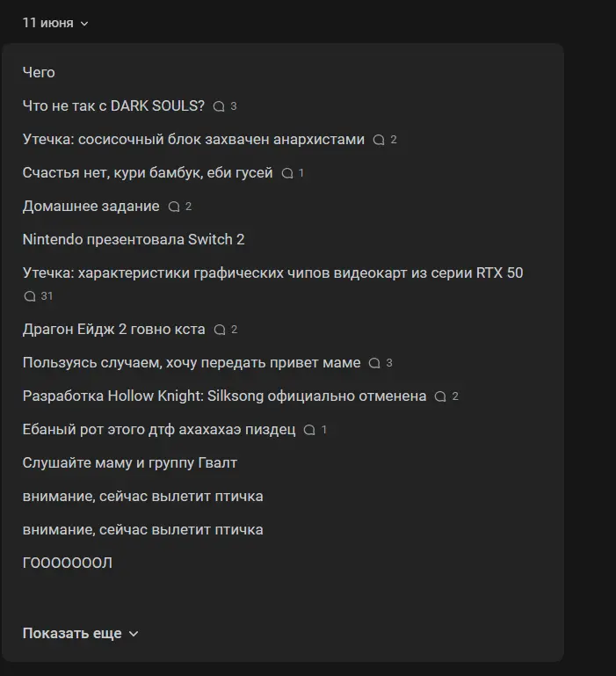
Task: Click comment icon beside Silksong post
Action: pos(440,396)
